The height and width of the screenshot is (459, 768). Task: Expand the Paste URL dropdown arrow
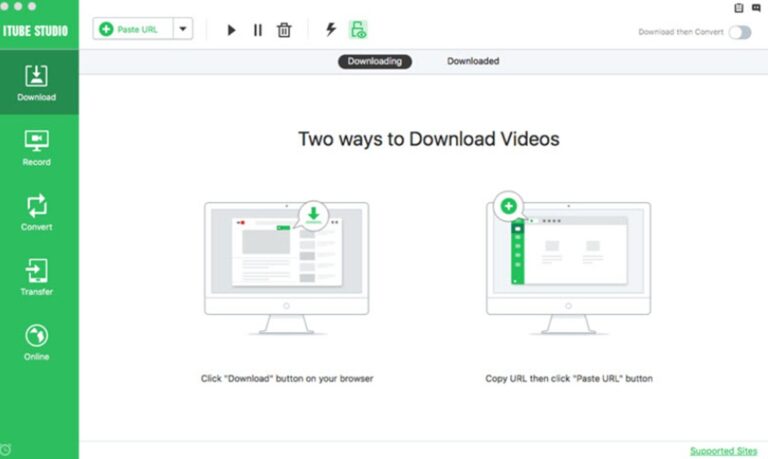183,29
